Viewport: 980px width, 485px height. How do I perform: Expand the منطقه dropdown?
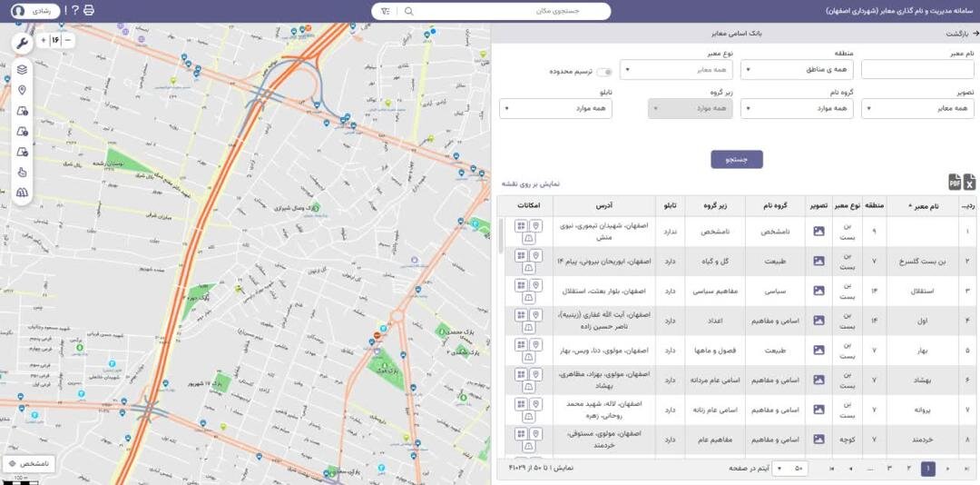pos(797,70)
